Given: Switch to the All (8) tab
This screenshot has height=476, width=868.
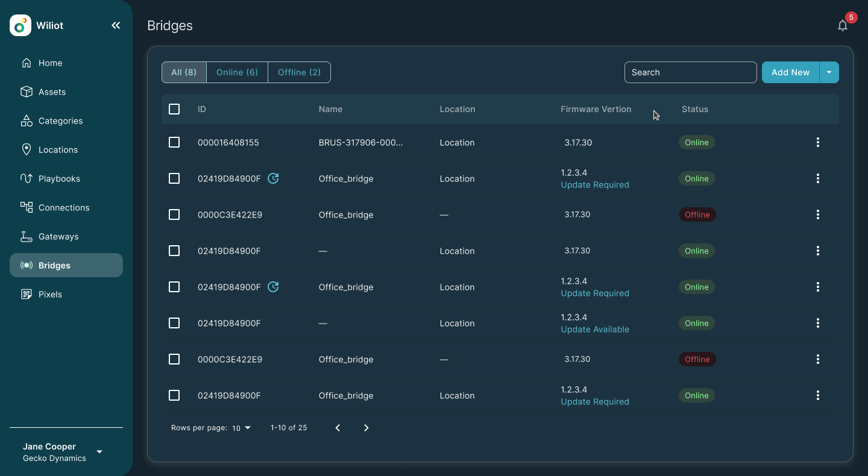Looking at the screenshot, I should coord(184,72).
